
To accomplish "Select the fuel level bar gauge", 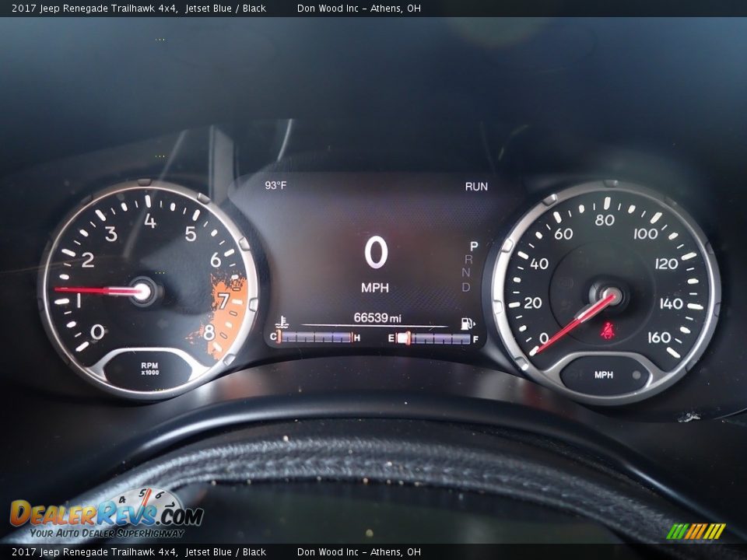I will coord(434,338).
